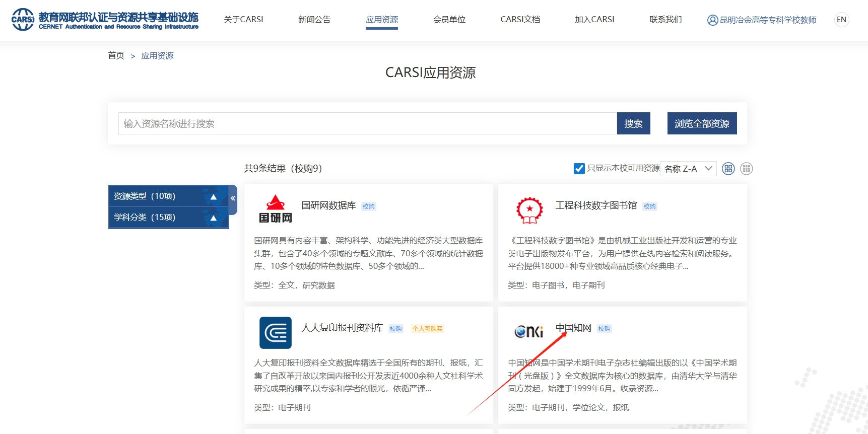Expand the 资源类型 (10项) filter
The height and width of the screenshot is (434, 868).
(169, 196)
